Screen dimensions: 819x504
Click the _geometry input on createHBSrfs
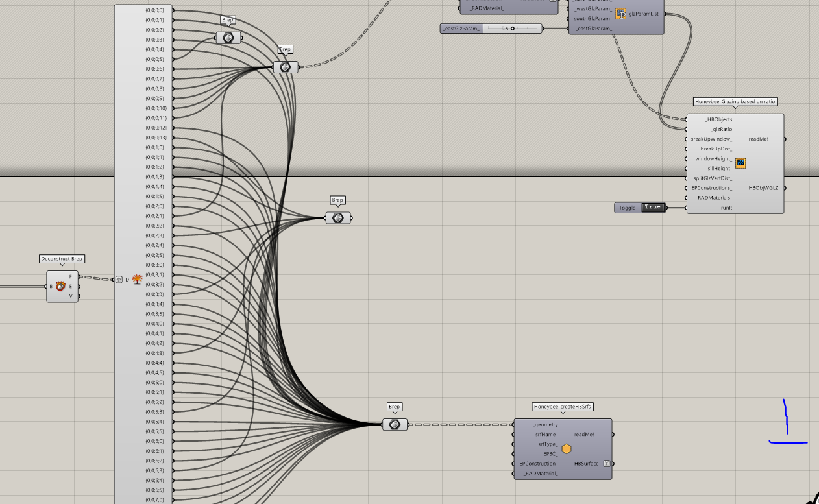544,424
